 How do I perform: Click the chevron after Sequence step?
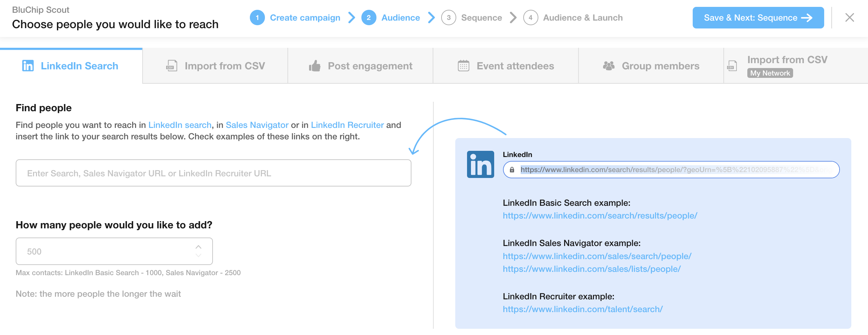coord(513,18)
